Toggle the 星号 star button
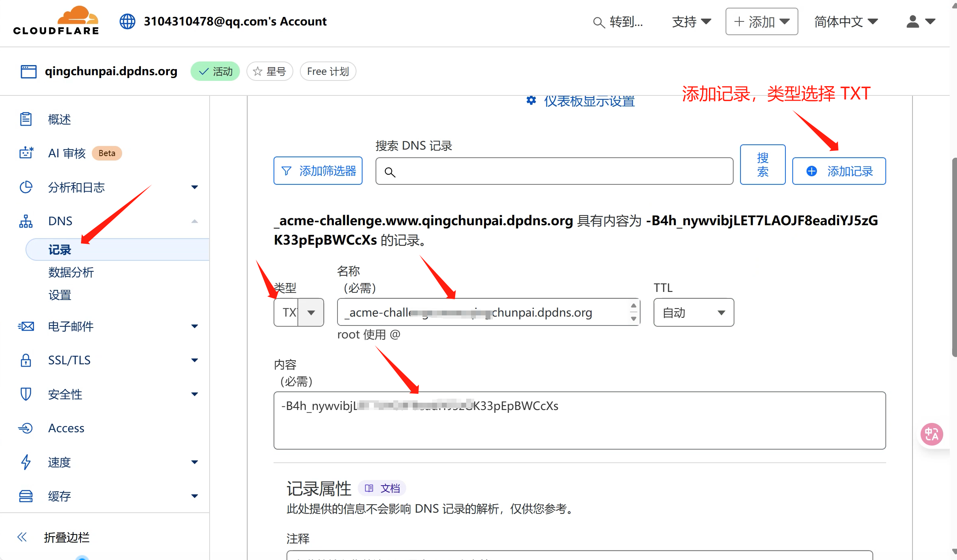This screenshot has width=957, height=560. [269, 72]
